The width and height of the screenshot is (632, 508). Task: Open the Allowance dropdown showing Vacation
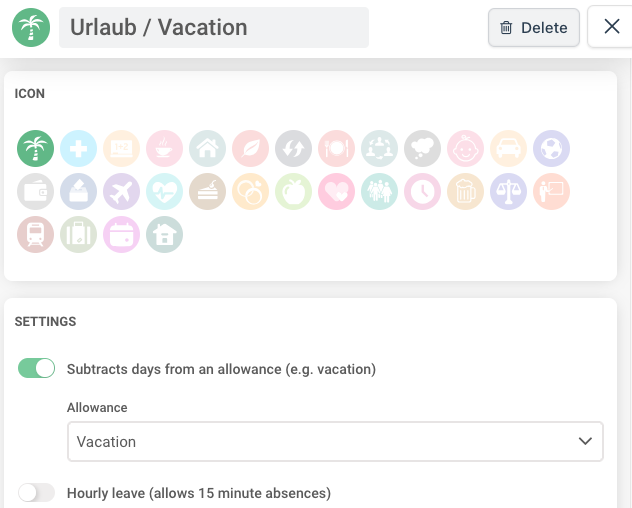(x=335, y=441)
